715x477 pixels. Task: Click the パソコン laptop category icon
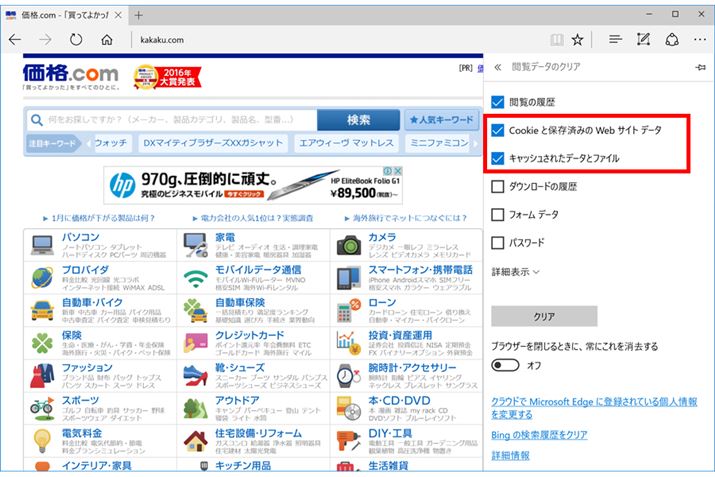42,245
